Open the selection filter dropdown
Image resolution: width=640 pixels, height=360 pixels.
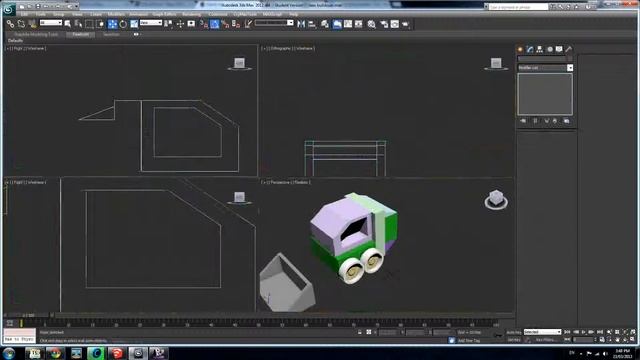pyautogui.click(x=51, y=23)
